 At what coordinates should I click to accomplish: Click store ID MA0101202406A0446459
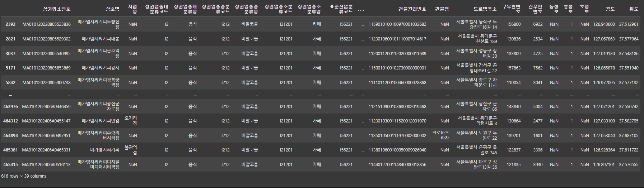(x=46, y=106)
